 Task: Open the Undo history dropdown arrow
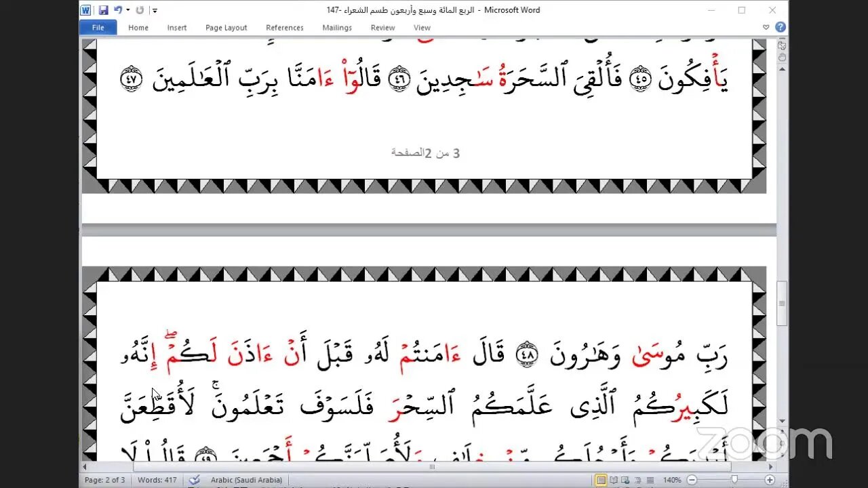pyautogui.click(x=127, y=11)
